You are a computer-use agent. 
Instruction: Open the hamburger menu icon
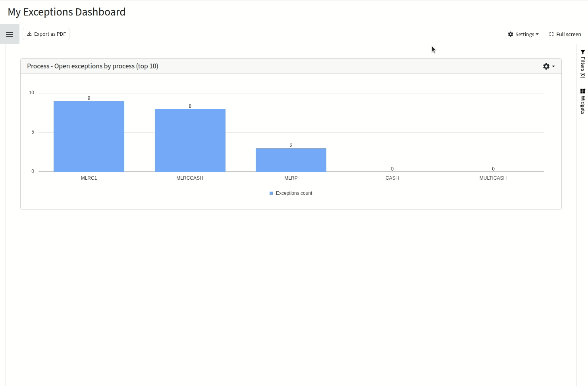pos(10,34)
